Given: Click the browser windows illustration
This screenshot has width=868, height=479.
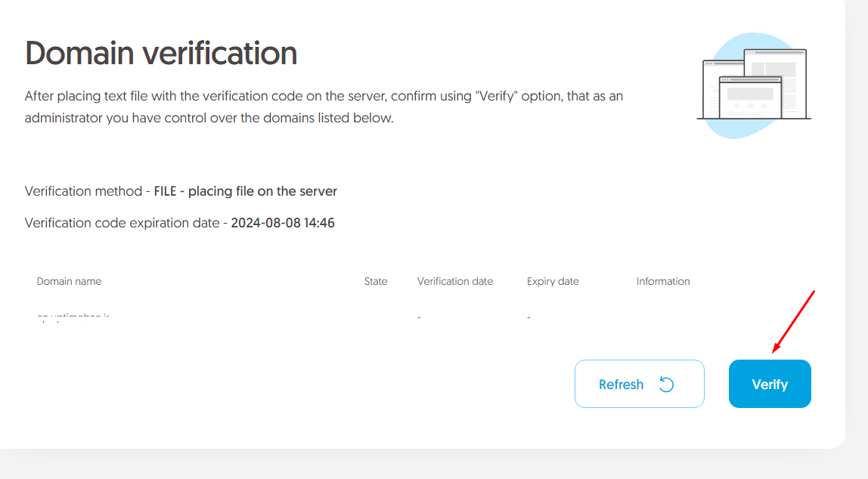Looking at the screenshot, I should (x=754, y=85).
